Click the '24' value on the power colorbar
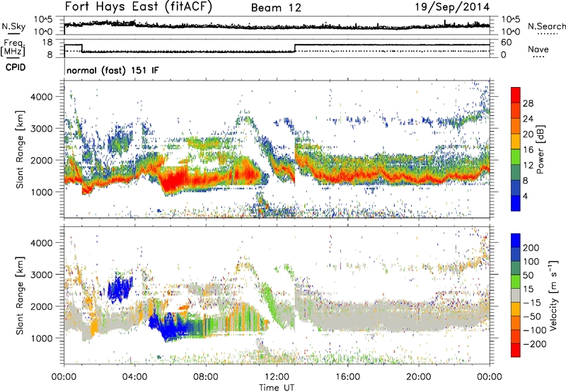The width and height of the screenshot is (566, 392). click(528, 119)
